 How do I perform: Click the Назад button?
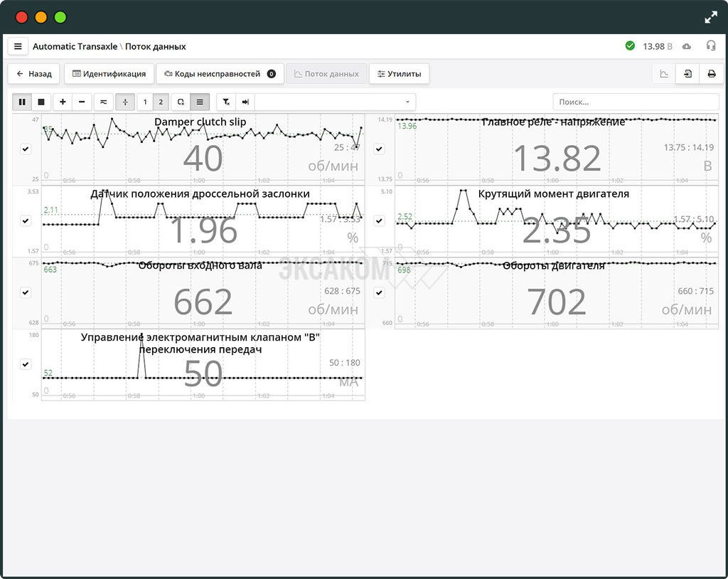[33, 74]
